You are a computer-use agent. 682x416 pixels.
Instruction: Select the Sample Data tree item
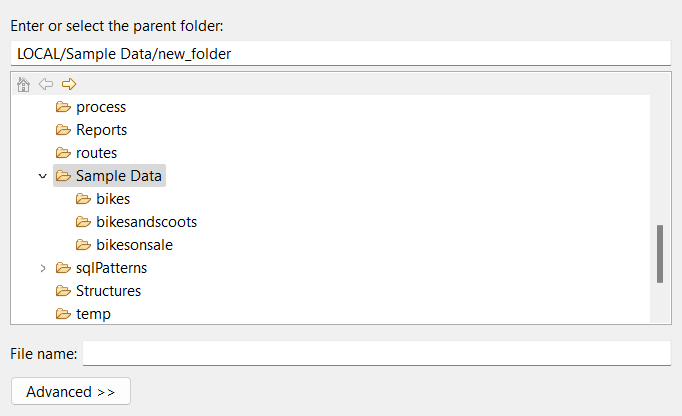[119, 176]
